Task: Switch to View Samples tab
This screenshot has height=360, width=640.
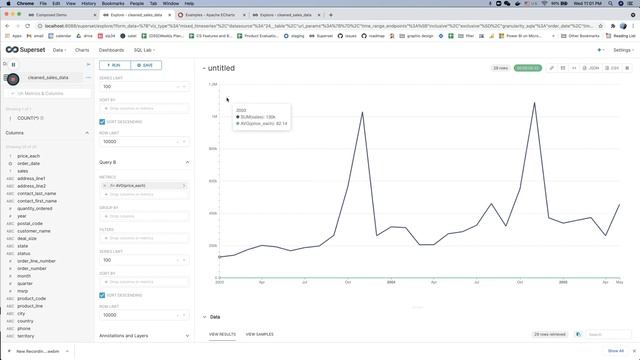Action: click(x=260, y=334)
